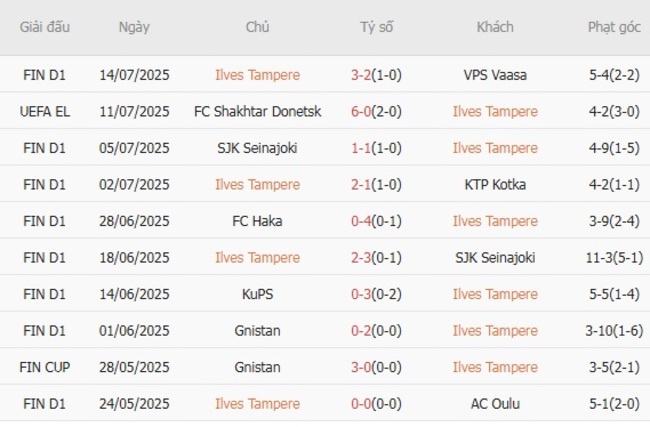
Task: Click the 'Ngày' date column header
Action: [x=133, y=27]
